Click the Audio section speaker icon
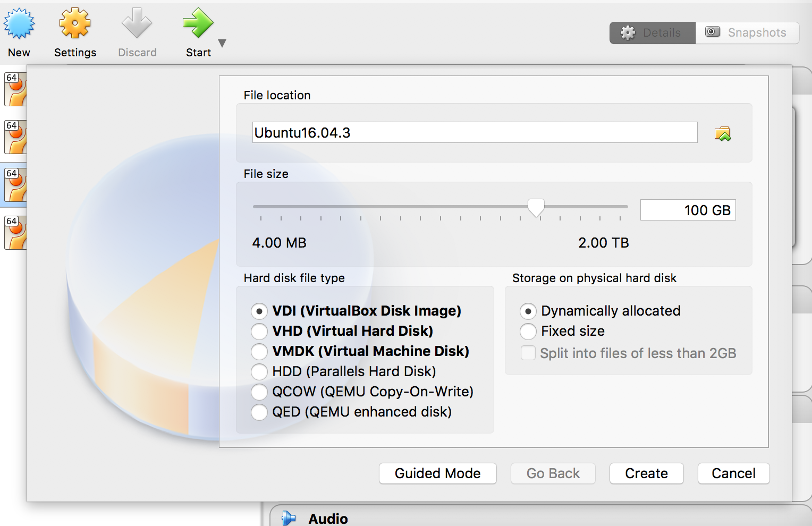The width and height of the screenshot is (812, 526). [x=289, y=518]
